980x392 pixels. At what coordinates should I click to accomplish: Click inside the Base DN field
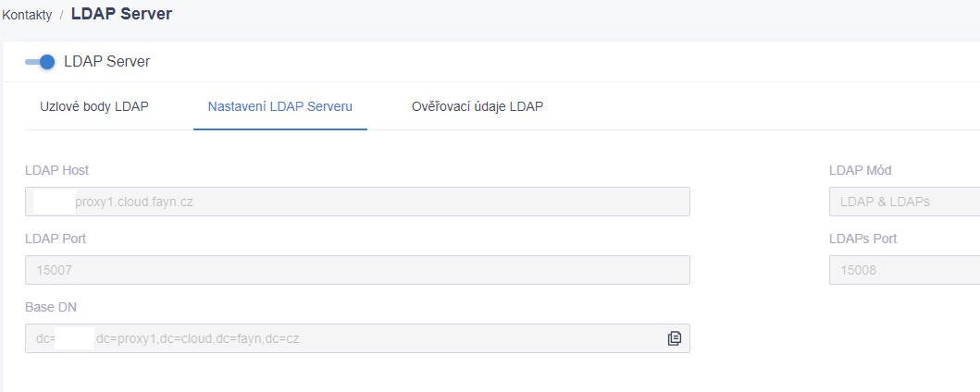(x=357, y=338)
